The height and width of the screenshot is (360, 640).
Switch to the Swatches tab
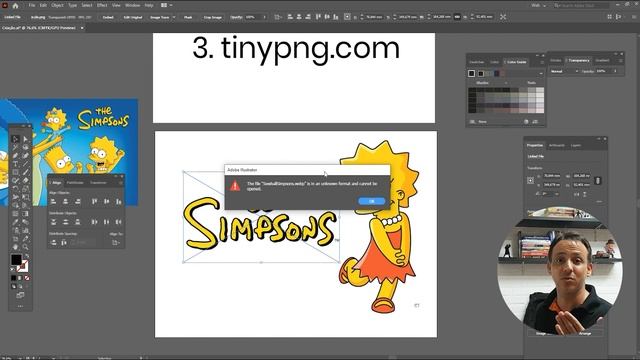pos(476,62)
